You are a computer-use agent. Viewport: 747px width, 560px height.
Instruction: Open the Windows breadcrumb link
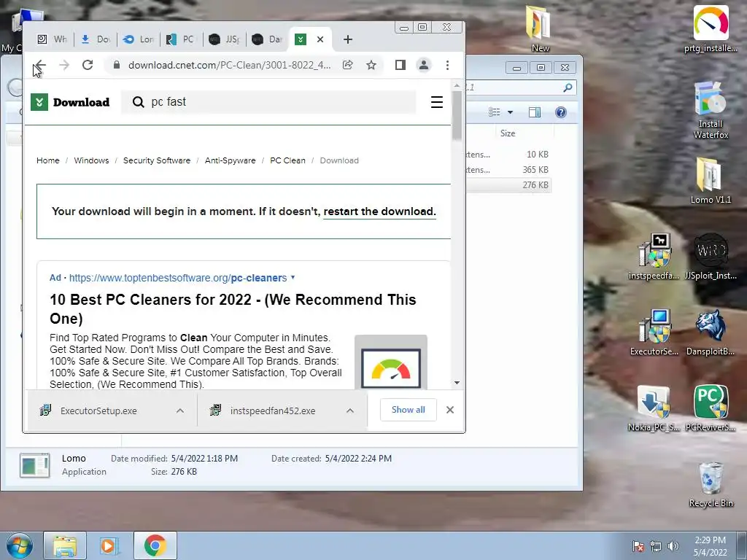click(x=91, y=160)
